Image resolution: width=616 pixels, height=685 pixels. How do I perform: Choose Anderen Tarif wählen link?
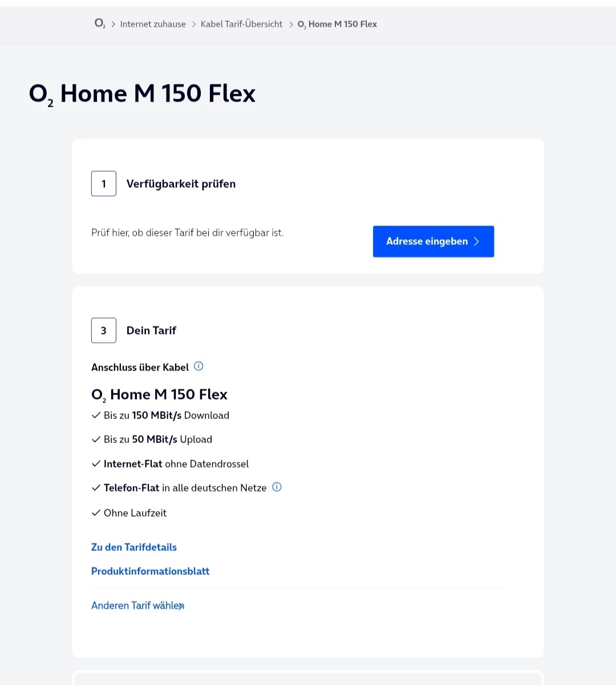pyautogui.click(x=135, y=606)
